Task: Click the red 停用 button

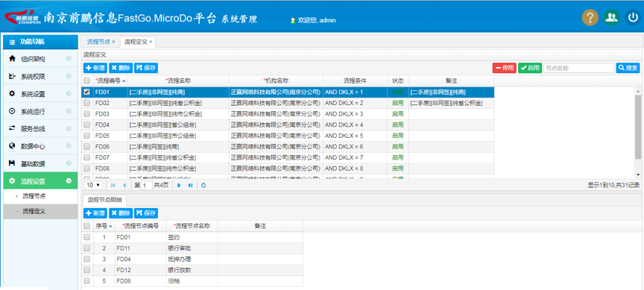Action: tap(505, 68)
